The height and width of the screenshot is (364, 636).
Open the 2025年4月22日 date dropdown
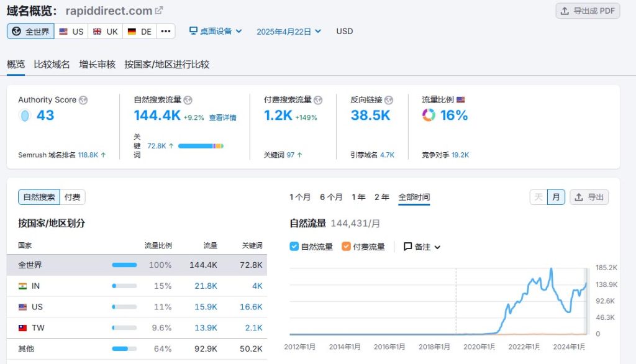[289, 32]
